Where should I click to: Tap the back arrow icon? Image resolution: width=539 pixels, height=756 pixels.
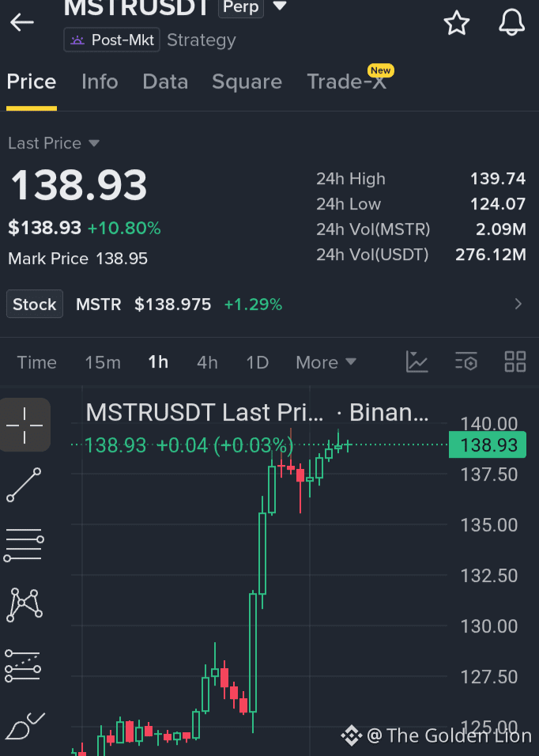(21, 22)
